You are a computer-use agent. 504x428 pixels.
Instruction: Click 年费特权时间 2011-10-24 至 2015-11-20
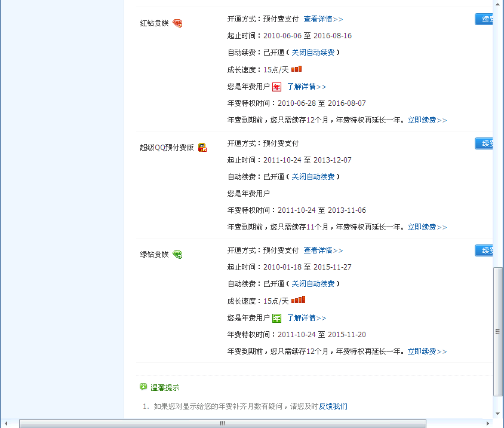(x=297, y=335)
